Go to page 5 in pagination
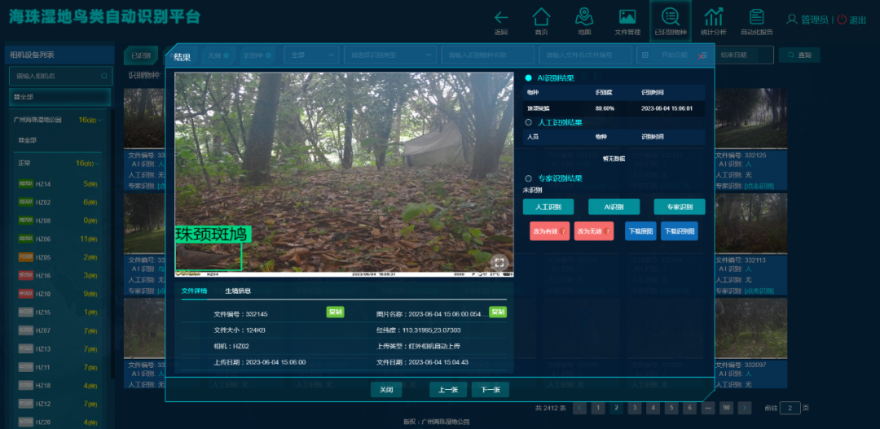The image size is (880, 429). 671,408
